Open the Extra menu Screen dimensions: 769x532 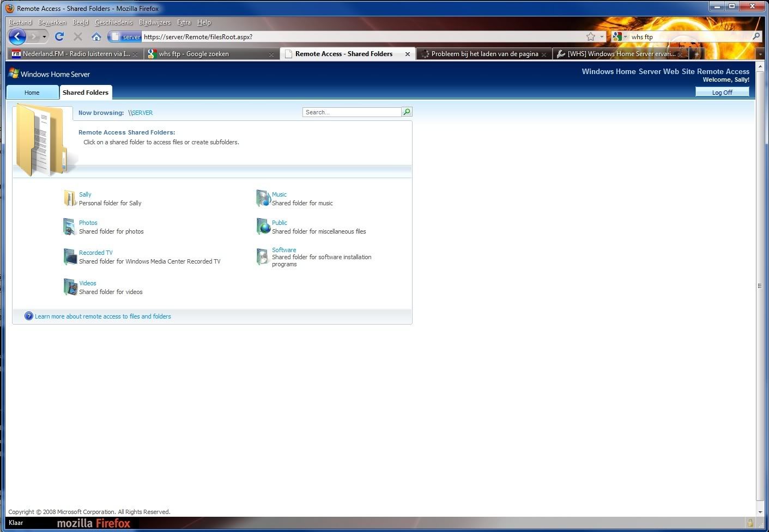pyautogui.click(x=184, y=22)
